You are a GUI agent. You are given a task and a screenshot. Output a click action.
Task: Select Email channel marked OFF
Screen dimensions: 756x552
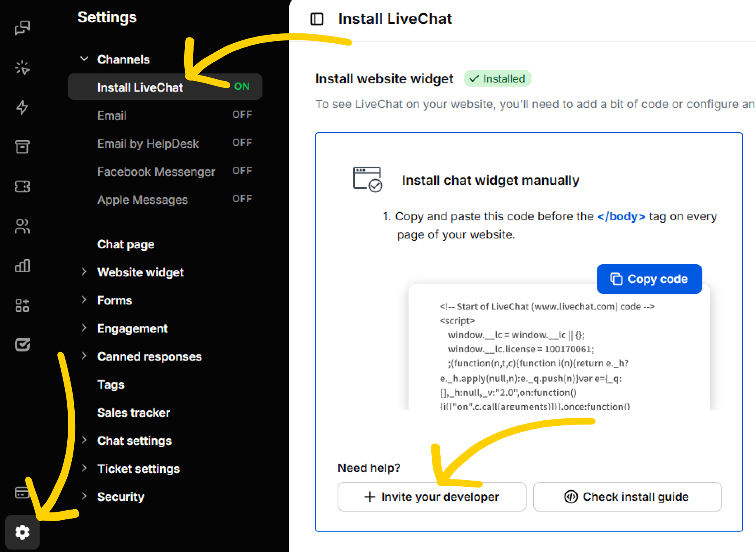112,116
